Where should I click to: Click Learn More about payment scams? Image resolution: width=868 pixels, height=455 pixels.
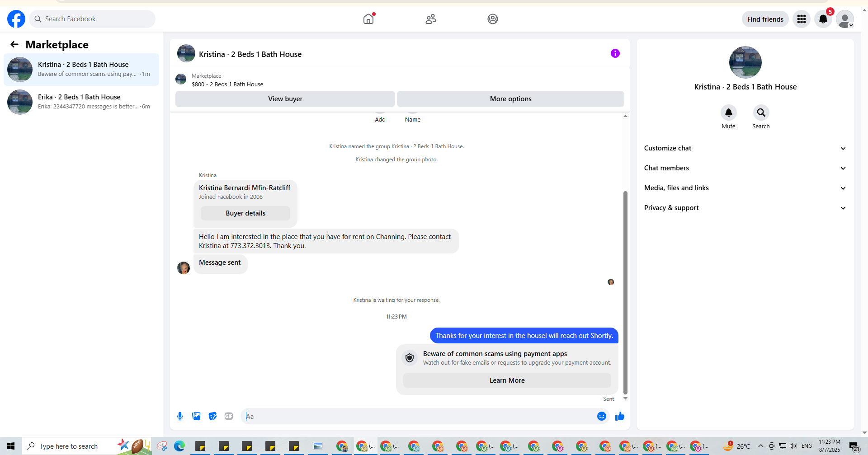(x=507, y=380)
